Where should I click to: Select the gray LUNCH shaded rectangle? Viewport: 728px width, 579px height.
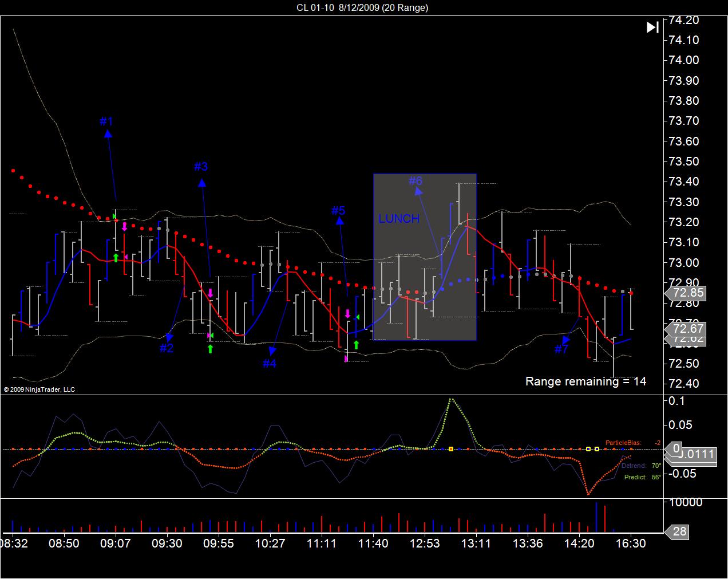(x=425, y=257)
